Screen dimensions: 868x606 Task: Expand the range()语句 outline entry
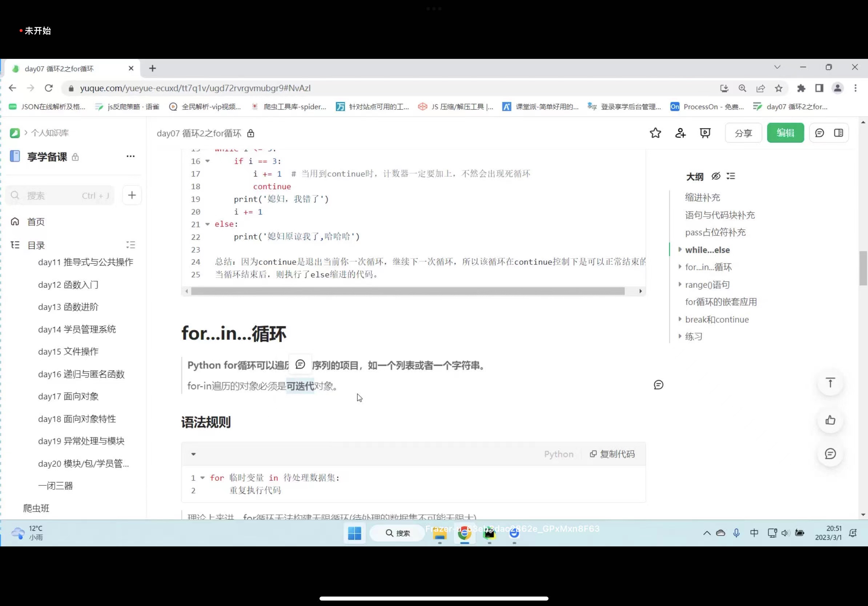point(680,284)
